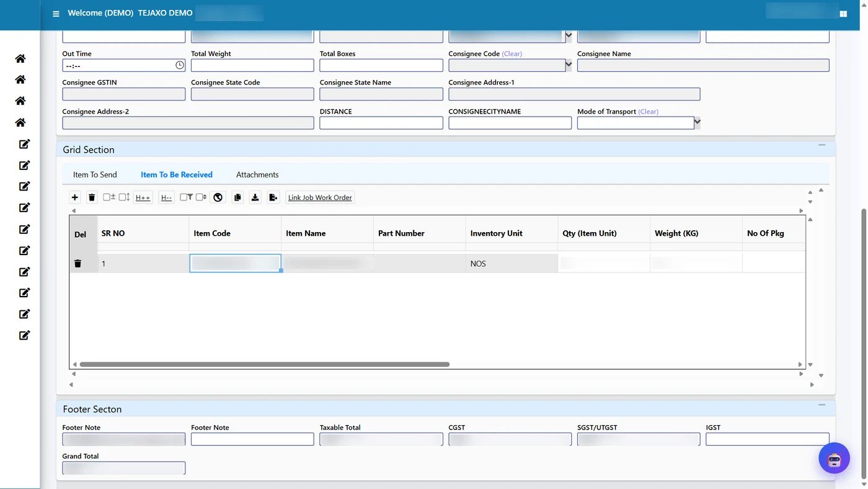Expand the Mode of Transport dropdown
The height and width of the screenshot is (489, 868).
[x=697, y=123]
